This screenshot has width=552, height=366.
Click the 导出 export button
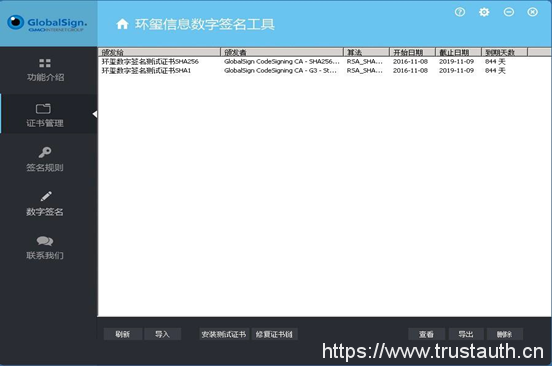point(466,334)
